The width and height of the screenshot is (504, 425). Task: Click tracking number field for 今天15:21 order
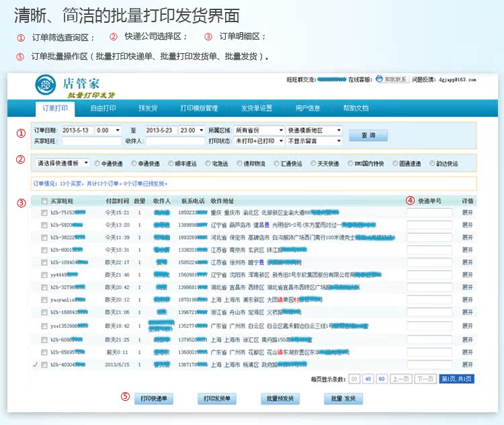429,213
